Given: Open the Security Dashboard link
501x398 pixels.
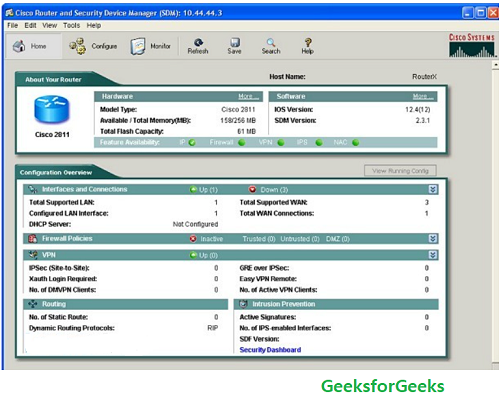Looking at the screenshot, I should (x=270, y=350).
